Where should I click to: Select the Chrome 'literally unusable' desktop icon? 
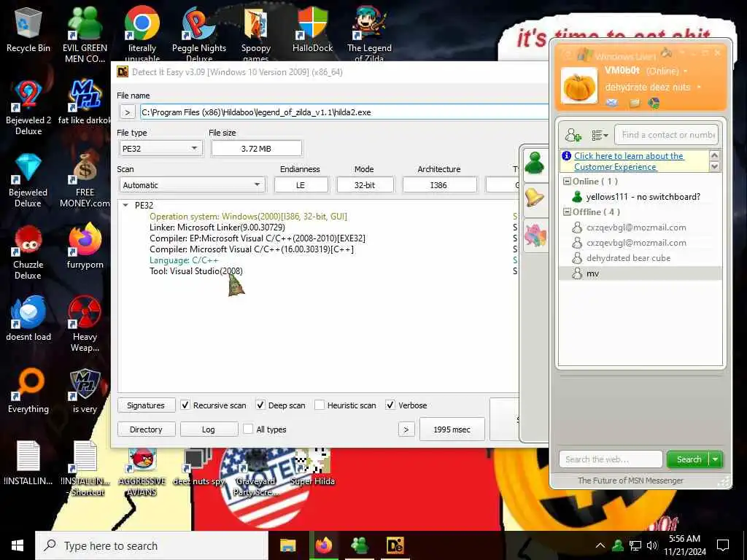click(142, 34)
